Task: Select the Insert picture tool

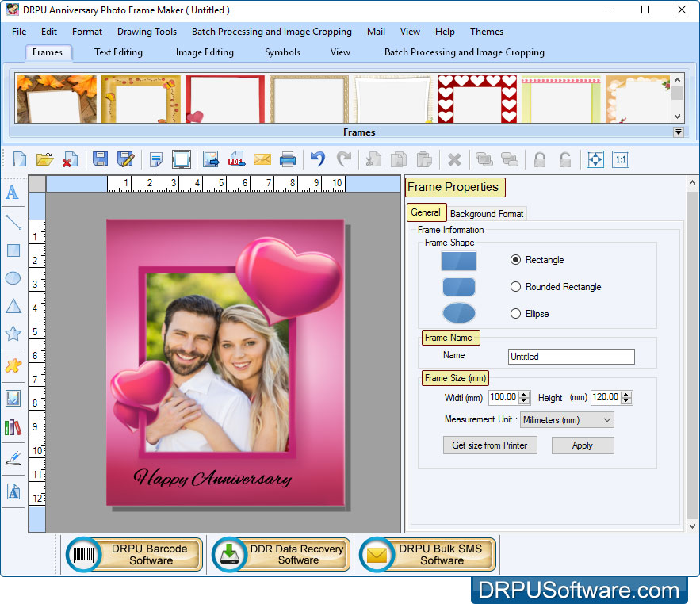Action: click(13, 398)
